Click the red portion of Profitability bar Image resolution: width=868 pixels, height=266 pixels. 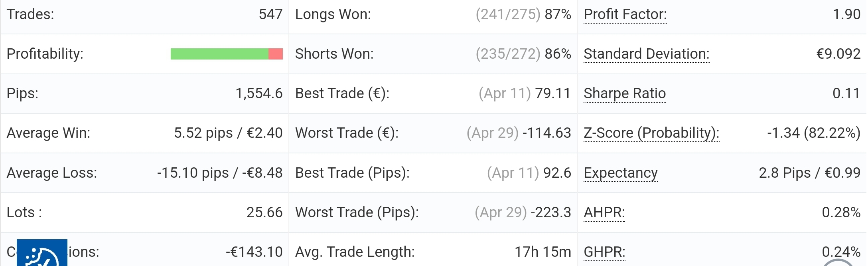(276, 54)
